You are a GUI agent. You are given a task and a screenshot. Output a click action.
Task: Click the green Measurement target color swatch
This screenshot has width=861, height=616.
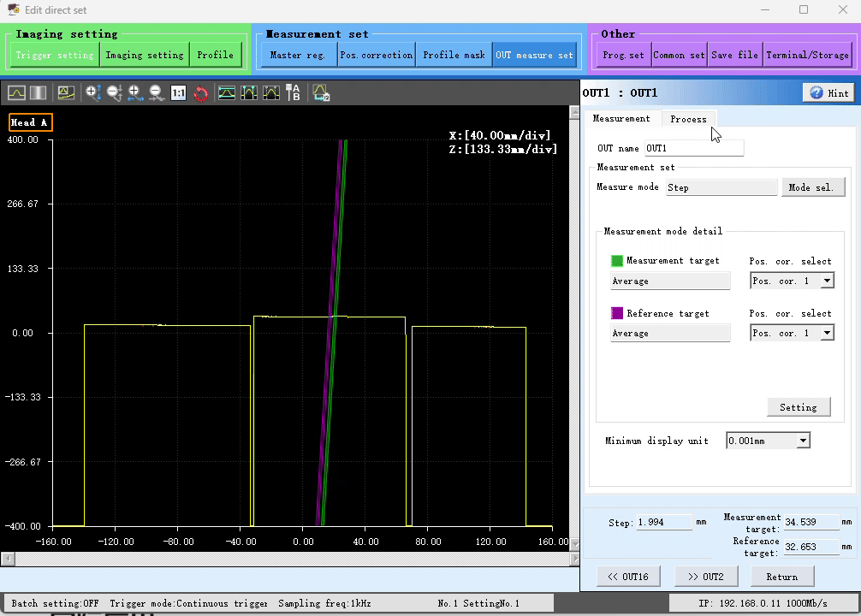point(617,260)
